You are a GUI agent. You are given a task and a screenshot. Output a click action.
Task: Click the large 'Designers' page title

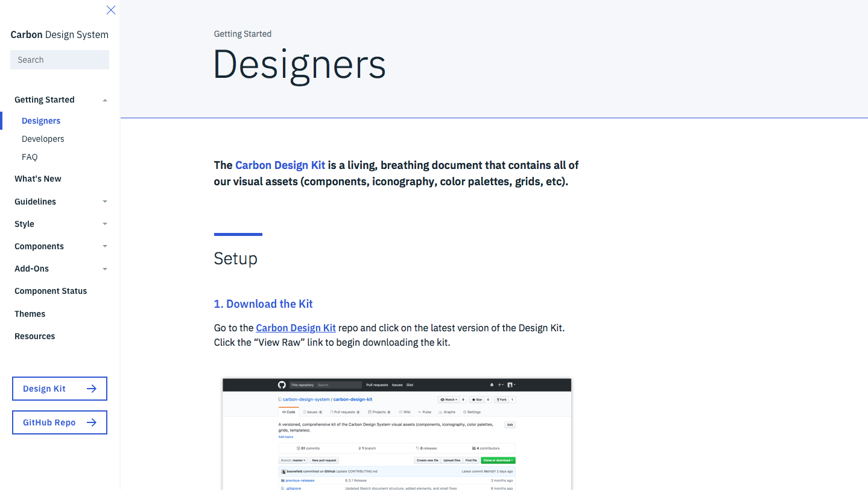[x=300, y=65]
